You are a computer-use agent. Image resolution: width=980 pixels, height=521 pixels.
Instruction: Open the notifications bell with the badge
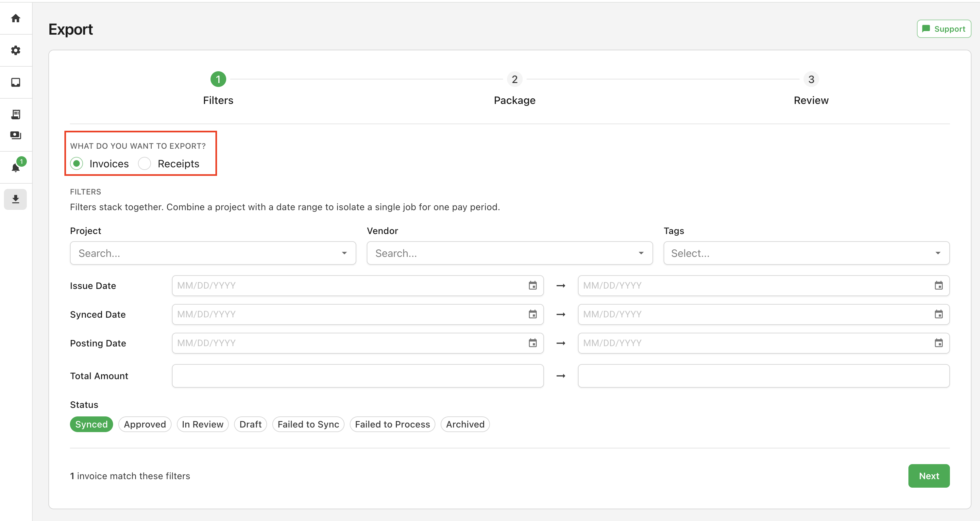tap(16, 167)
